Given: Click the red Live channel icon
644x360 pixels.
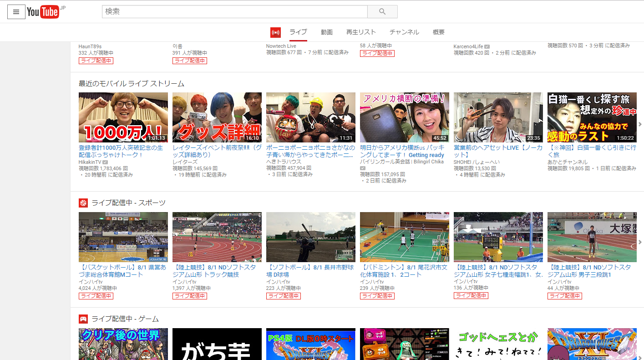Looking at the screenshot, I should pyautogui.click(x=275, y=32).
